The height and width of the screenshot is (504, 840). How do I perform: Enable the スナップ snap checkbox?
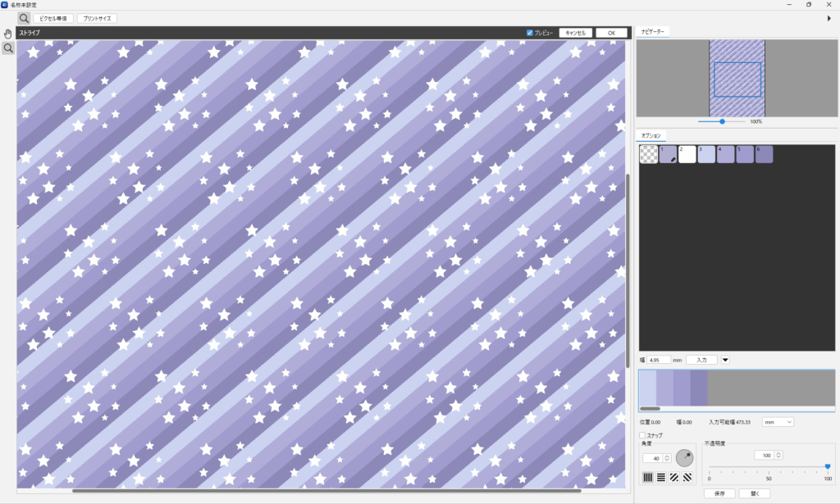[x=642, y=435]
